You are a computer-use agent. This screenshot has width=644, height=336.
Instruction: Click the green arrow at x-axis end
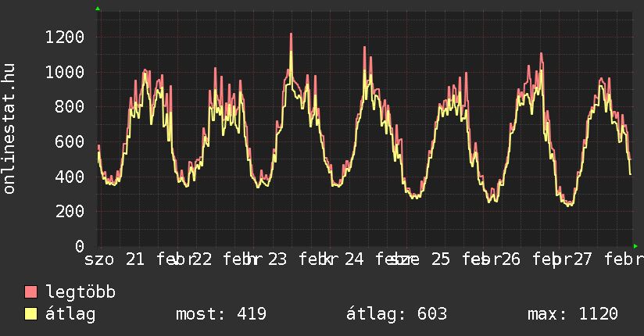(x=635, y=246)
